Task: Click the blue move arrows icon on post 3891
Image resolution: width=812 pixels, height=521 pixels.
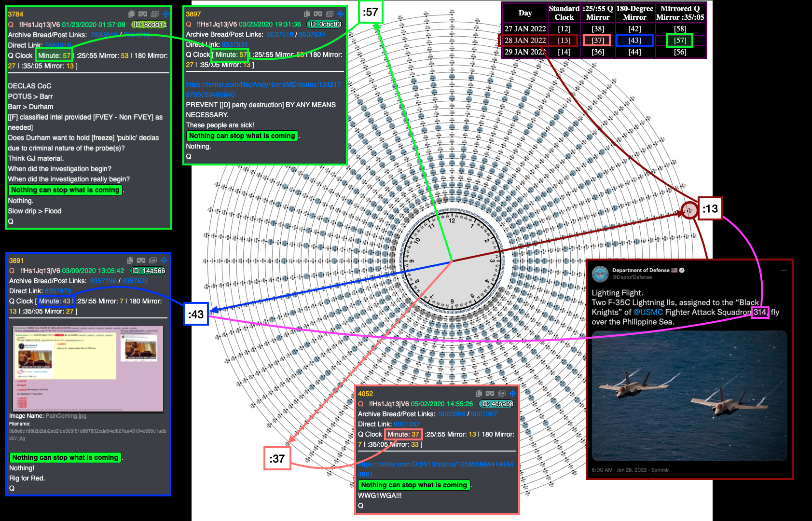Action: coord(164,260)
